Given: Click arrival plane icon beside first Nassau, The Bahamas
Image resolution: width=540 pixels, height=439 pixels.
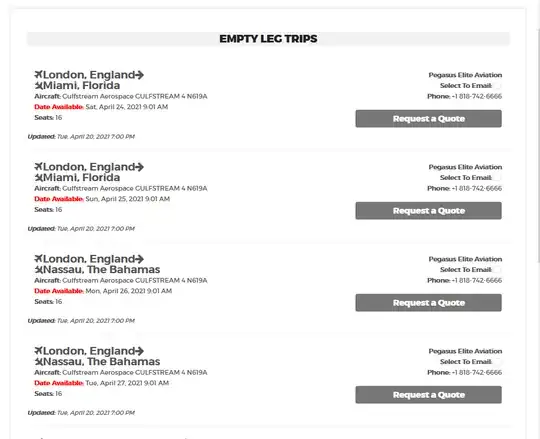Looking at the screenshot, I should pos(39,270).
